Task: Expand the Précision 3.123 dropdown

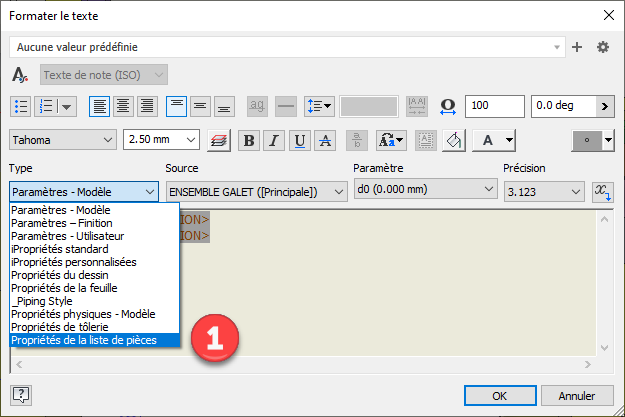Action: pos(543,191)
